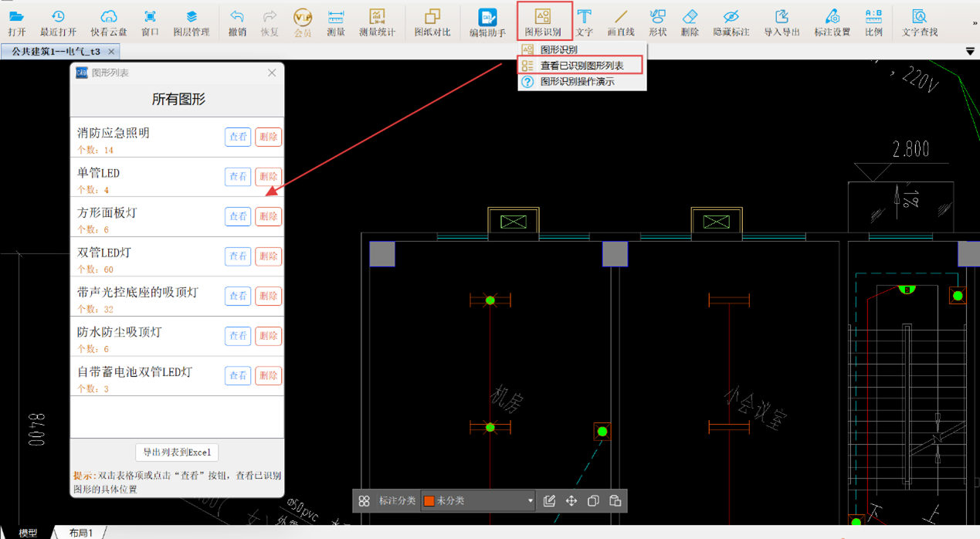This screenshot has height=539, width=980.
Task: Select 图形识别操作演示 menu entry
Action: tap(577, 81)
